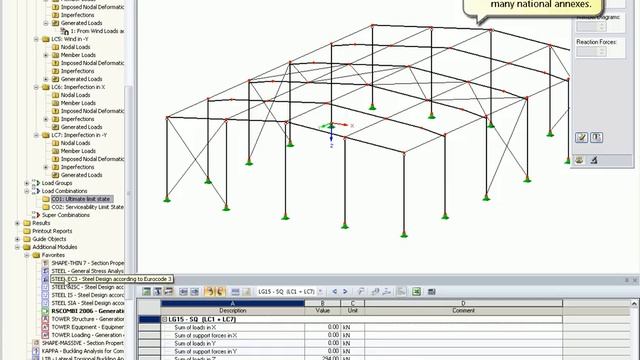Click third icon in results table toolbar
The height and width of the screenshot is (360, 640).
168,291
